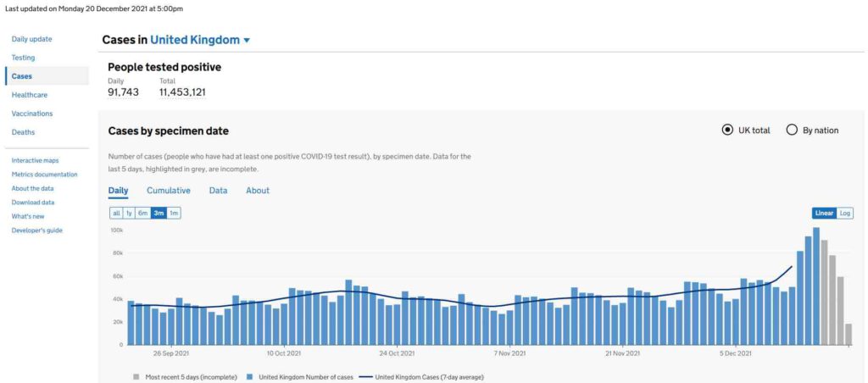Click the '21 Nov 2021' axis label
The height and width of the screenshot is (383, 868).
tap(622, 353)
